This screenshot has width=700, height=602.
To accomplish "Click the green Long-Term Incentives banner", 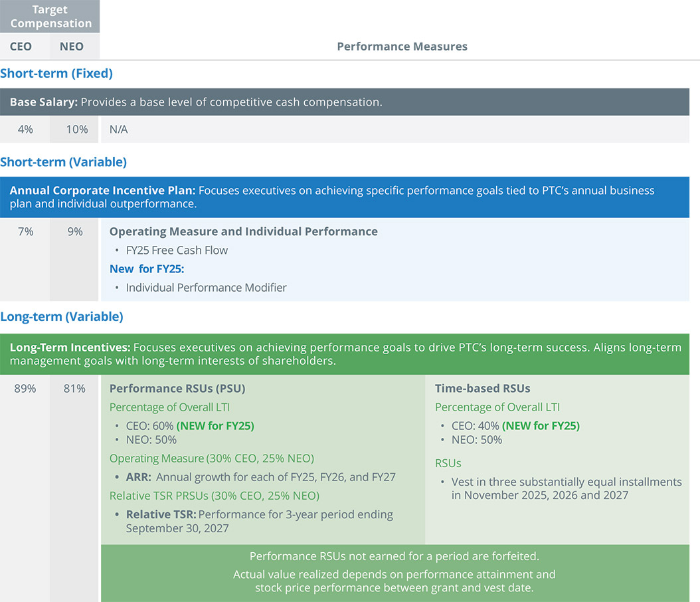I will (x=344, y=354).
